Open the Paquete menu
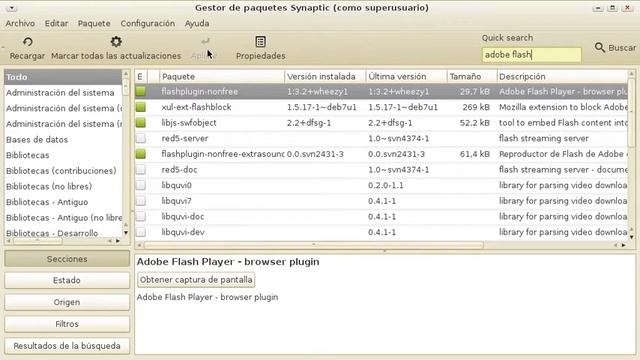The height and width of the screenshot is (360, 640). pos(94,23)
